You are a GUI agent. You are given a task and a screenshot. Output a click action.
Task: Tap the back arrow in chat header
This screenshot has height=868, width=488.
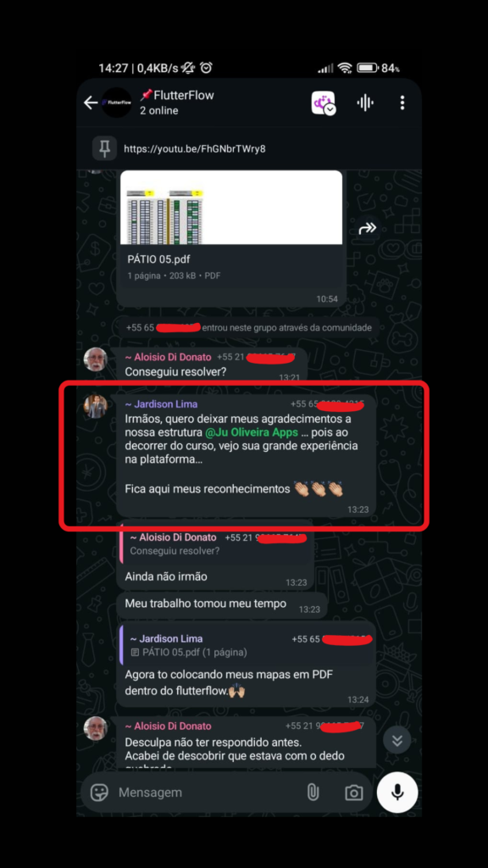90,103
